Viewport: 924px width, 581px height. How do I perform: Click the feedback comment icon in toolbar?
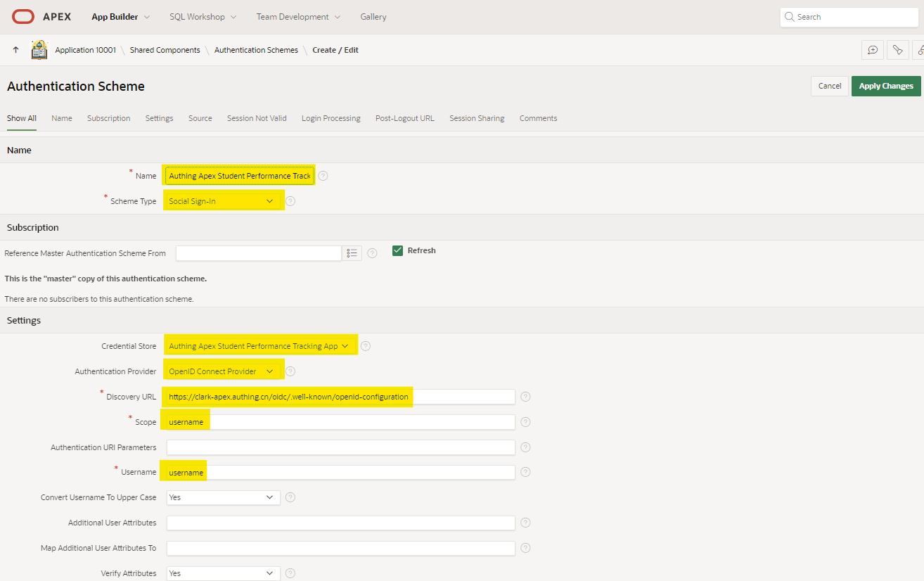pos(873,50)
